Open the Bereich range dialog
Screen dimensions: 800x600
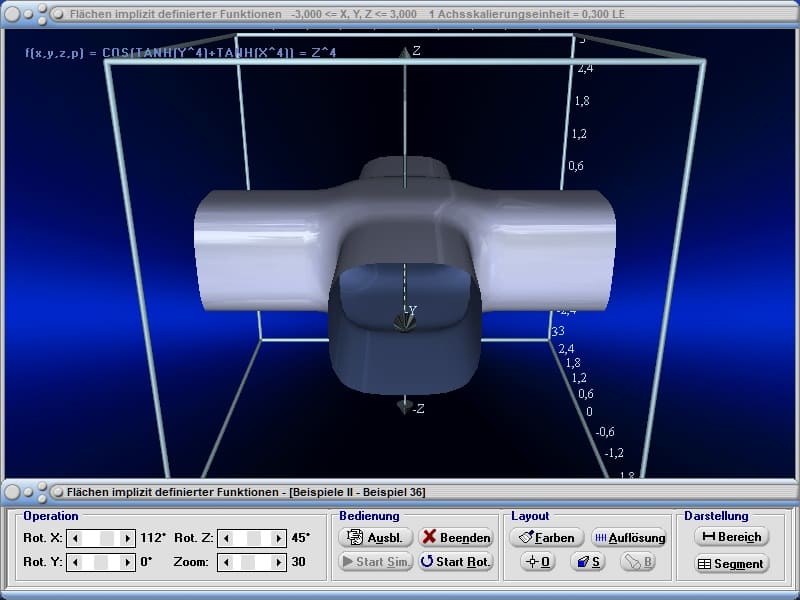pyautogui.click(x=731, y=537)
